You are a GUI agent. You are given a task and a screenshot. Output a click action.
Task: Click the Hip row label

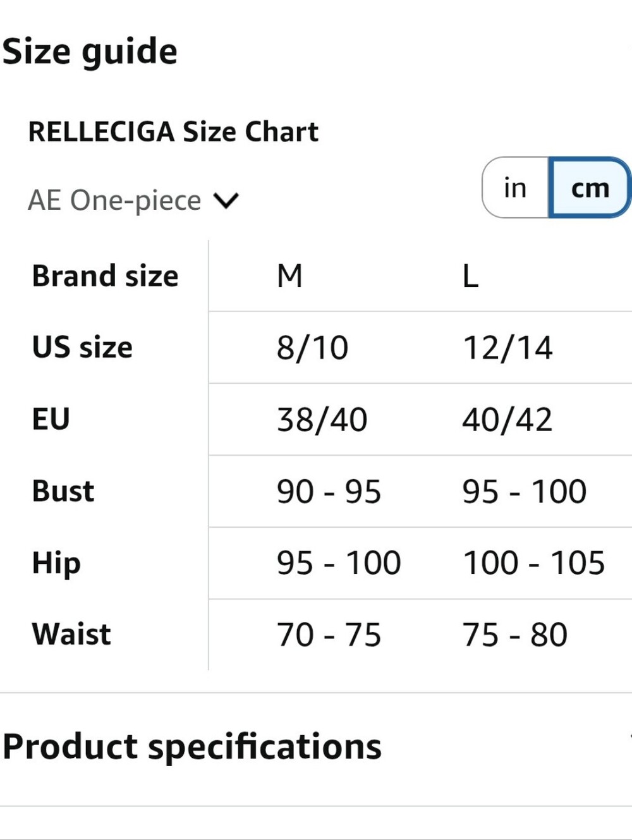(56, 563)
